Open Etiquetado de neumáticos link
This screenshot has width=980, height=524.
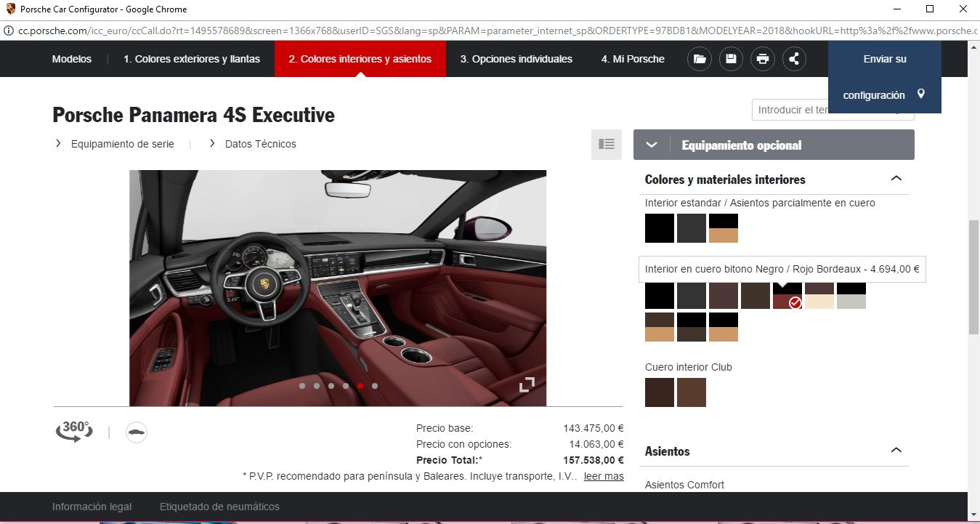click(219, 507)
